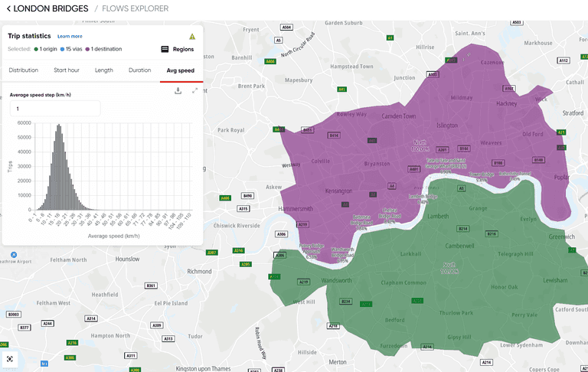
Task: Click the blue 15 vias legend dot
Action: [62, 49]
